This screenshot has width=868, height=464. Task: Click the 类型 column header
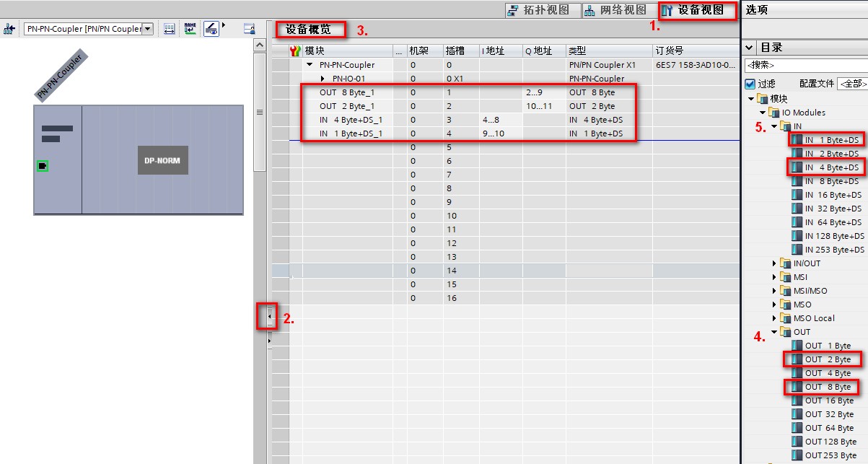(x=609, y=51)
